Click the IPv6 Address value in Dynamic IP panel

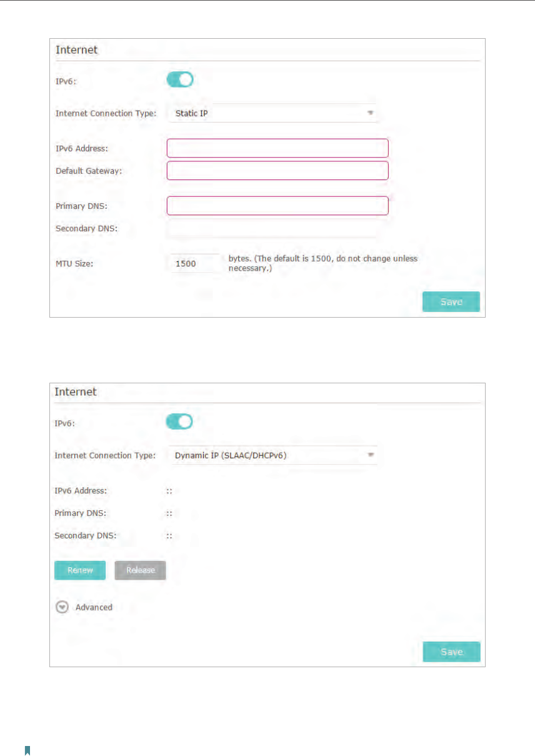click(169, 491)
